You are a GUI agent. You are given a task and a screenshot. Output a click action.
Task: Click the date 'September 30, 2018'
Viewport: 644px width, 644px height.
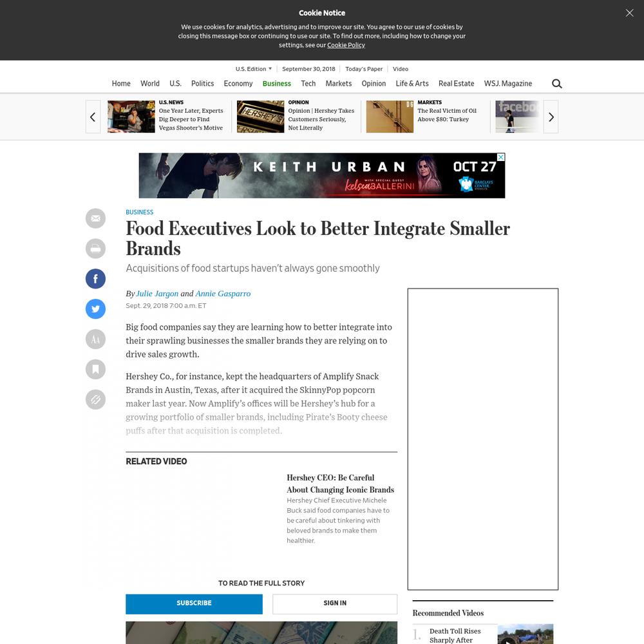coord(308,69)
